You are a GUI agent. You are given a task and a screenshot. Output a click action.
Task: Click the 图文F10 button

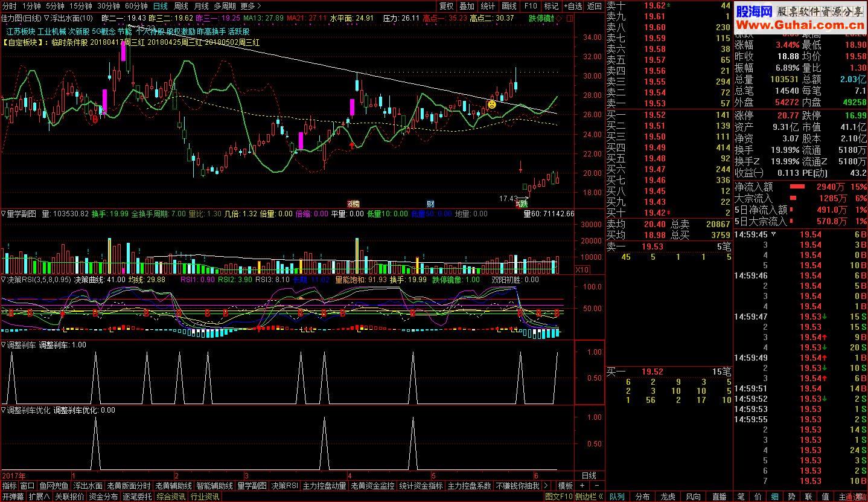[558, 497]
